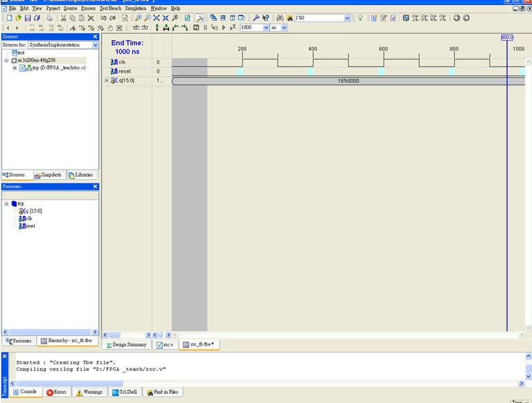This screenshot has height=403, width=532.
Task: Expand the top module in Sources tree
Action: click(x=15, y=68)
